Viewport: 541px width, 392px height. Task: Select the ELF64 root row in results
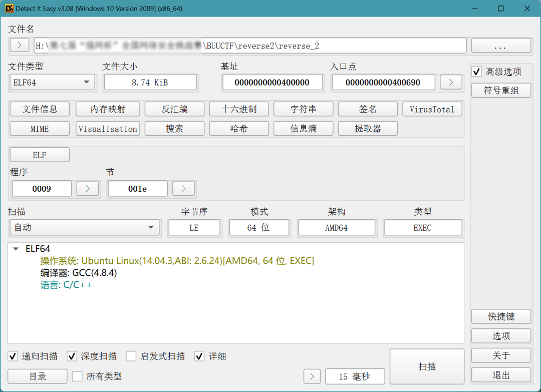38,249
